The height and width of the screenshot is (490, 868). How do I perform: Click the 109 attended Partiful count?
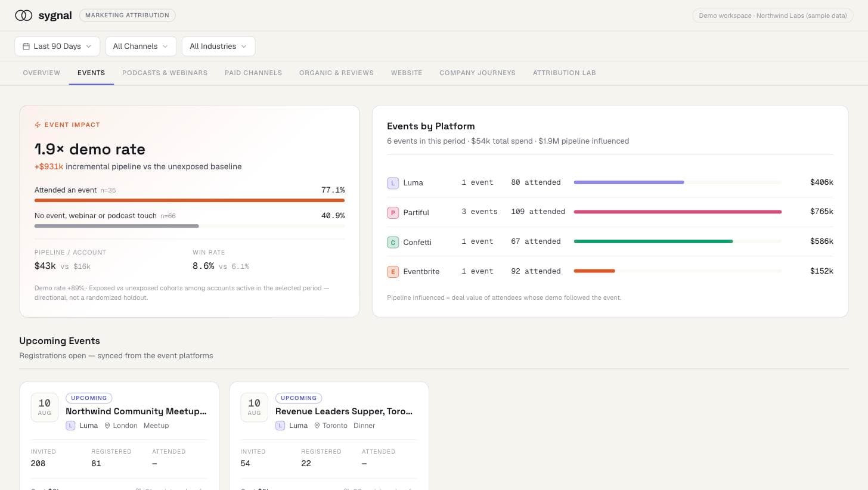[538, 212]
